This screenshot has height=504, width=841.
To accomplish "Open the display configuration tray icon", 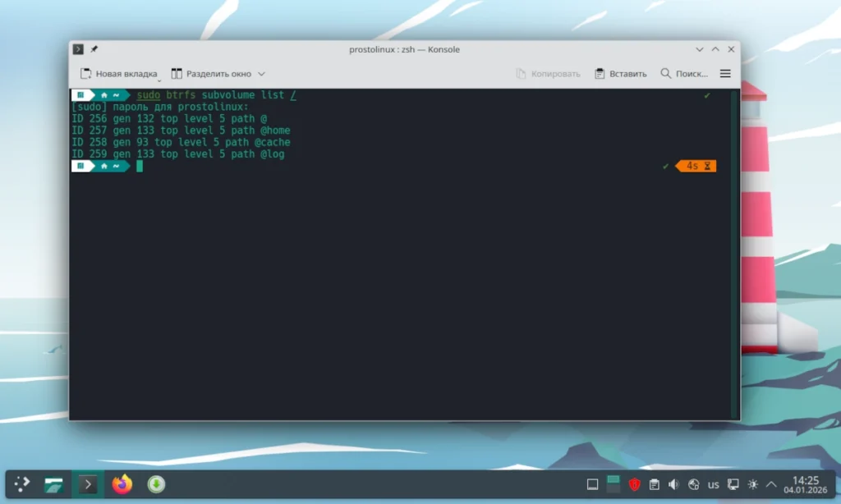I will coord(733,484).
